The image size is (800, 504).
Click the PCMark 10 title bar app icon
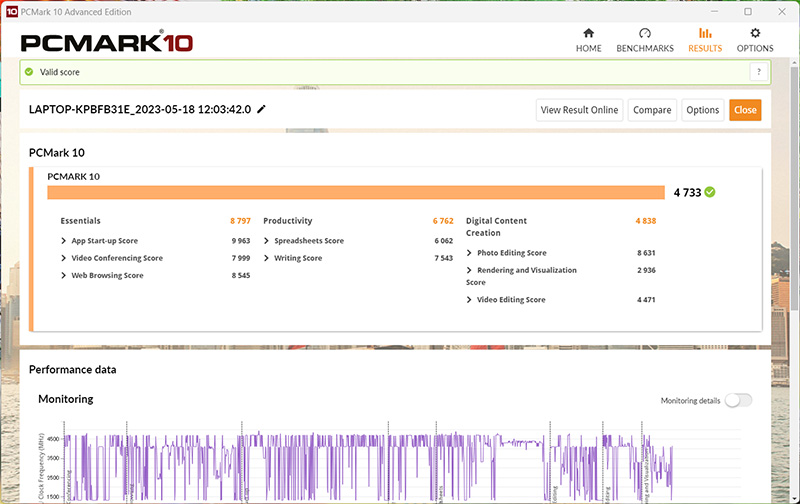(x=9, y=10)
